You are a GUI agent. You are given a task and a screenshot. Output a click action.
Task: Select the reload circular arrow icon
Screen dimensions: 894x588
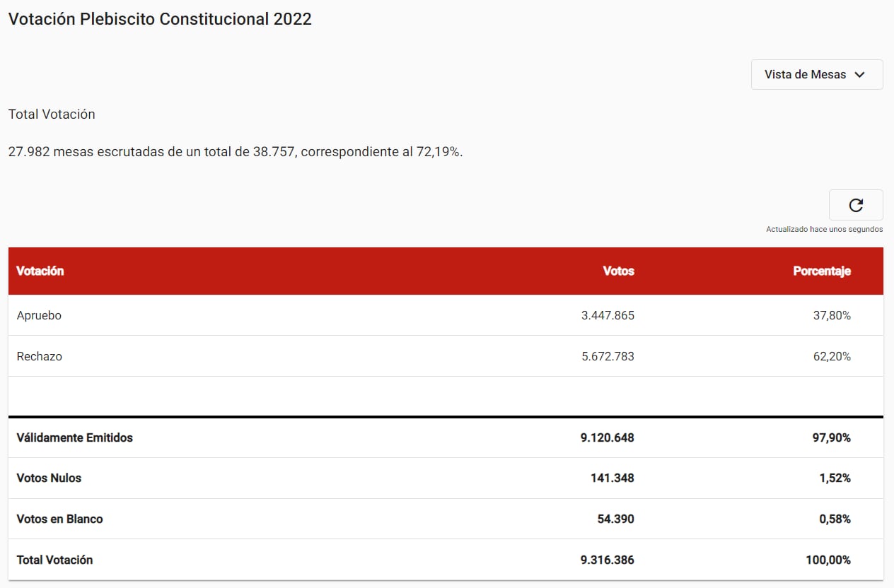click(x=856, y=205)
